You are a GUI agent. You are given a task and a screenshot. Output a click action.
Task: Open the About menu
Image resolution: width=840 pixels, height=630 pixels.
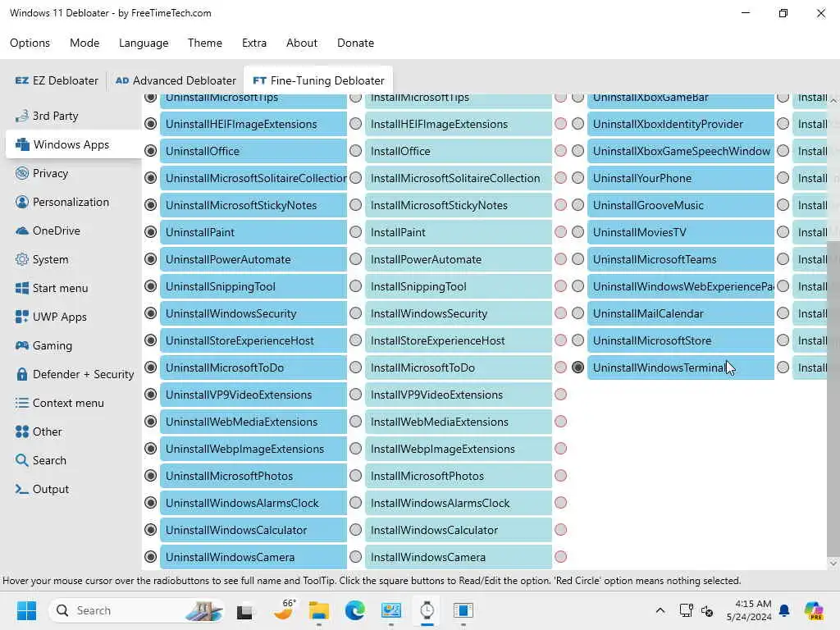point(302,43)
